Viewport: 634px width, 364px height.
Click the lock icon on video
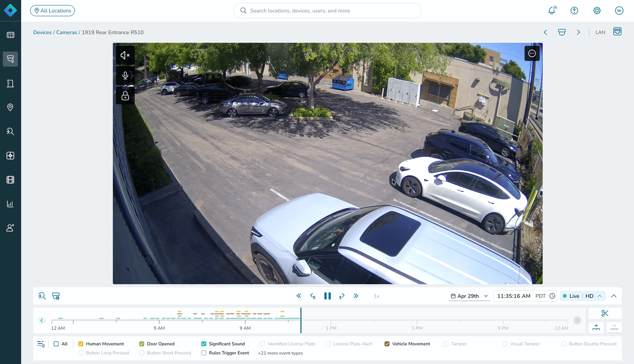125,96
